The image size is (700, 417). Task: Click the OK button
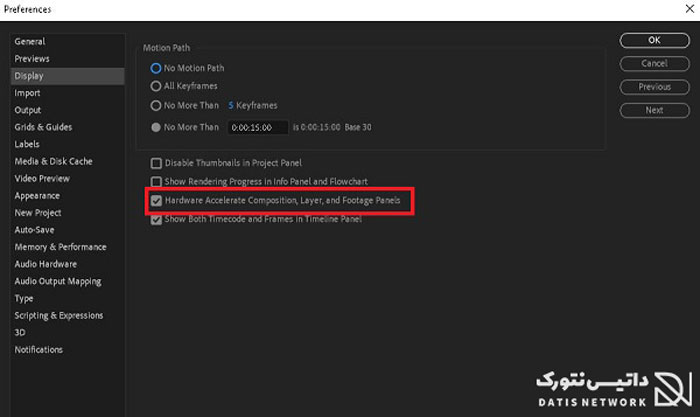click(x=654, y=41)
